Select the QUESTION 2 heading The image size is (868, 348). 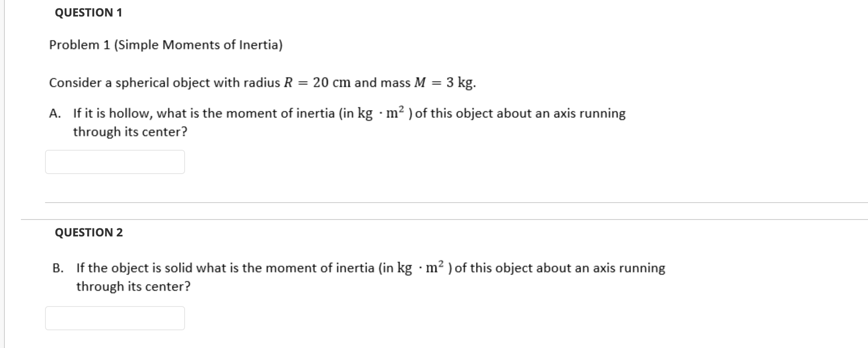click(89, 232)
